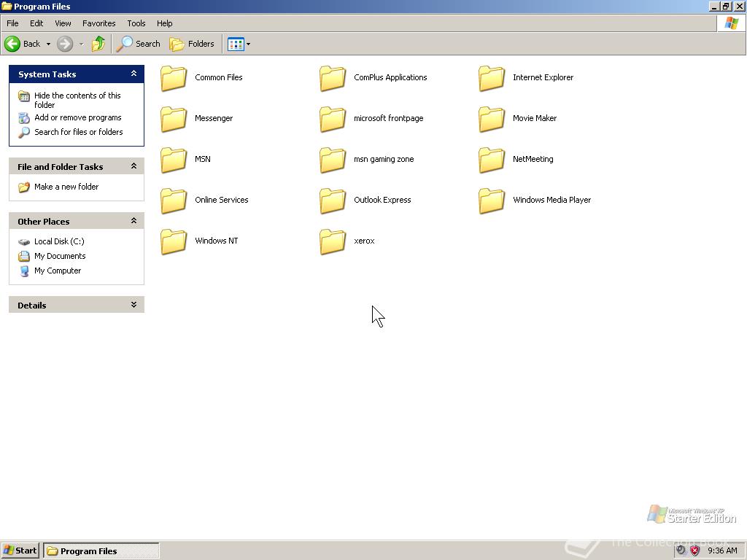This screenshot has width=747, height=560.
Task: Select the msn gaming zone folder icon
Action: [333, 160]
